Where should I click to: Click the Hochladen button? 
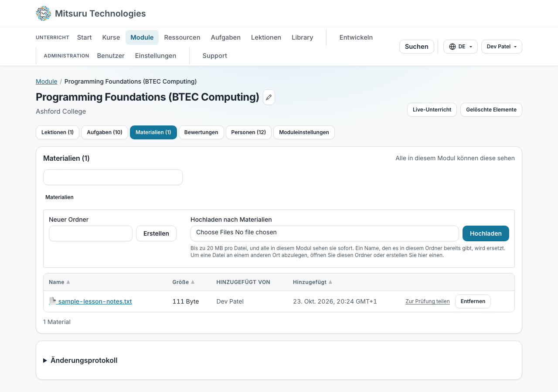(x=486, y=233)
